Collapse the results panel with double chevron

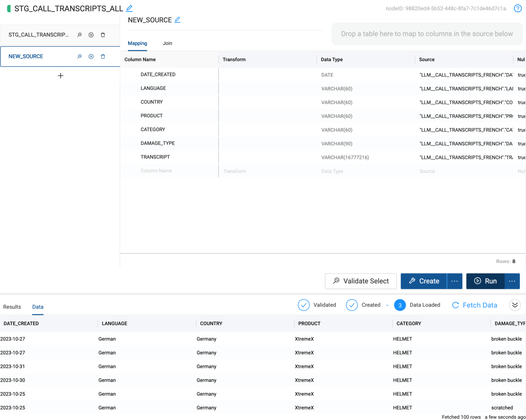515,305
